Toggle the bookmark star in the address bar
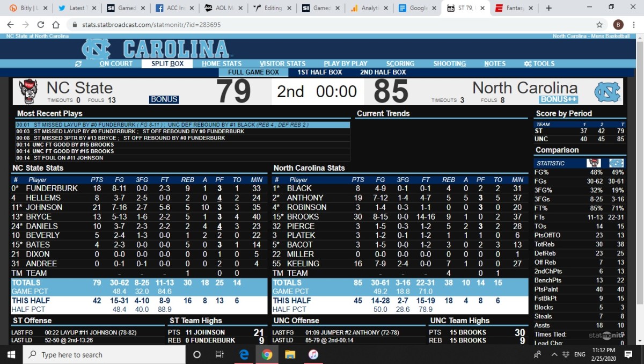Image resolution: width=644 pixels, height=364 pixels. 601,24
